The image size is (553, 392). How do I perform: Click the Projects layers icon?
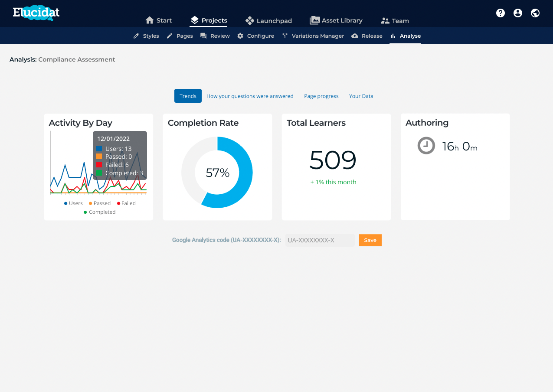coord(194,20)
